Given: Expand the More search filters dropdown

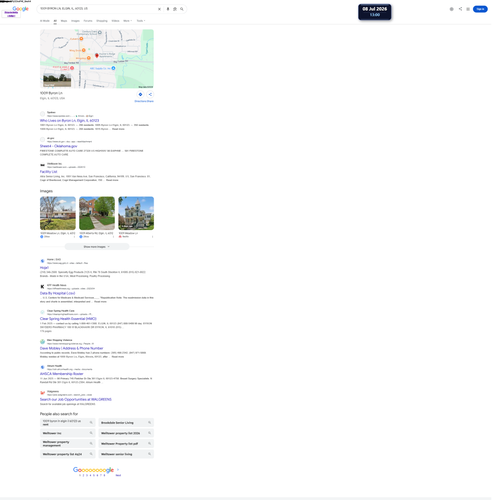Looking at the screenshot, I should coord(128,21).
